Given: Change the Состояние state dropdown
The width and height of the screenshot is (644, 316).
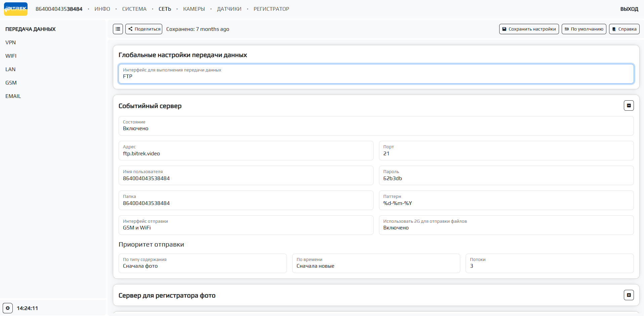Looking at the screenshot, I should [x=376, y=126].
